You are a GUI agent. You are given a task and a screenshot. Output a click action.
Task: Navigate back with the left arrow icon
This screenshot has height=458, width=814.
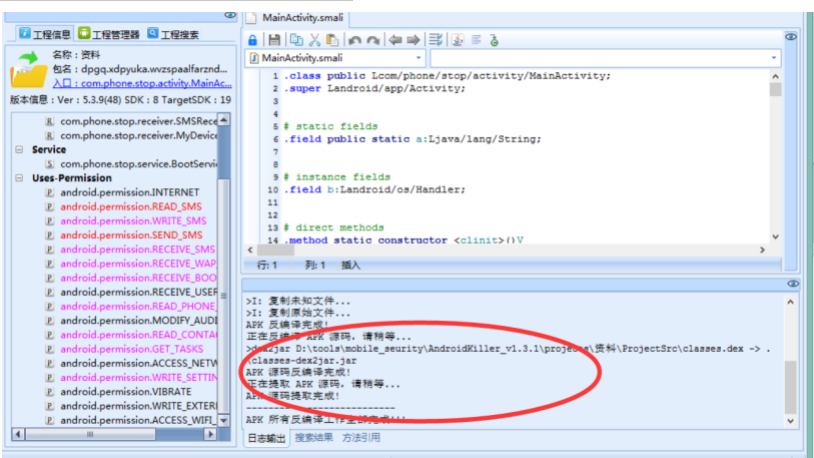[396, 40]
